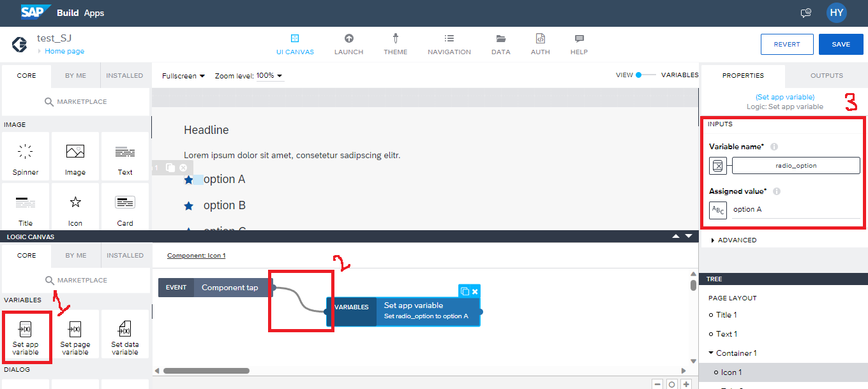Open the Variable name binding type icon
The image size is (868, 389).
pos(718,166)
